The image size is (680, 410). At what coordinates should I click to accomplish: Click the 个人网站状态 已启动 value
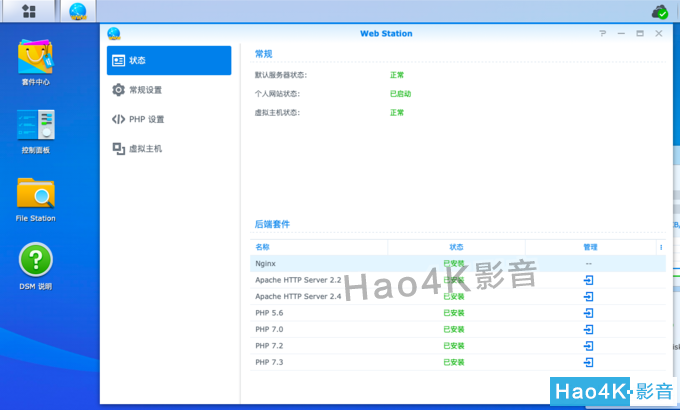(x=400, y=94)
